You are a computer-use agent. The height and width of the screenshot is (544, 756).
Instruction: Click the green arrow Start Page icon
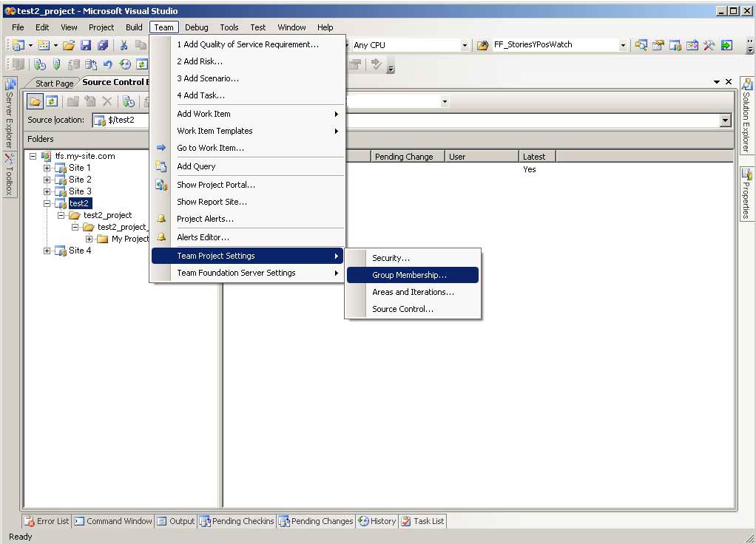[726, 45]
